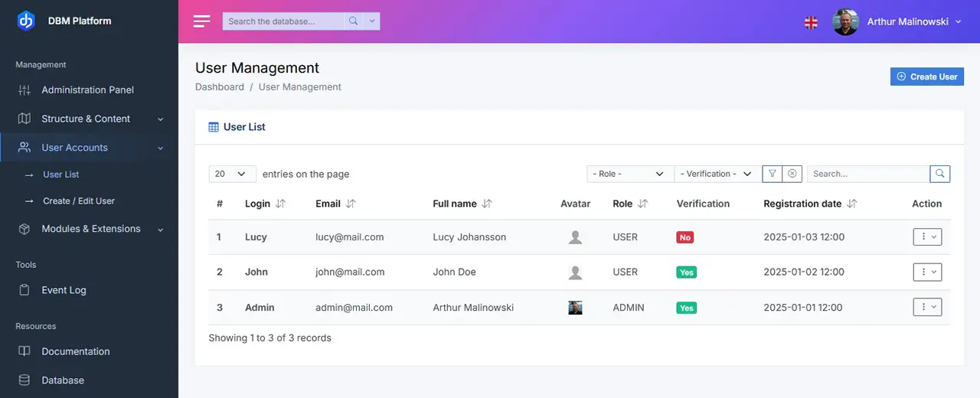Click the Arthur Malinowski full name cell
The image size is (980, 398).
(473, 308)
